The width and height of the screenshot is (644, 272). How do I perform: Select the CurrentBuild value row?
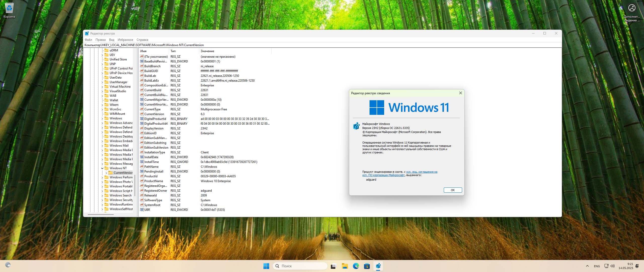click(205, 90)
